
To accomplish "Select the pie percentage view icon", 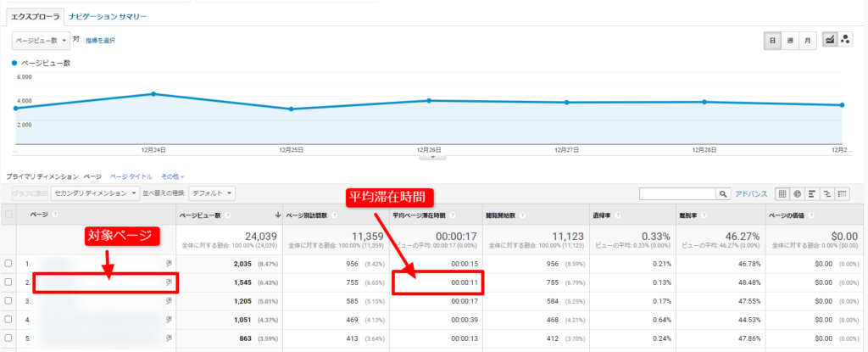I will point(797,193).
